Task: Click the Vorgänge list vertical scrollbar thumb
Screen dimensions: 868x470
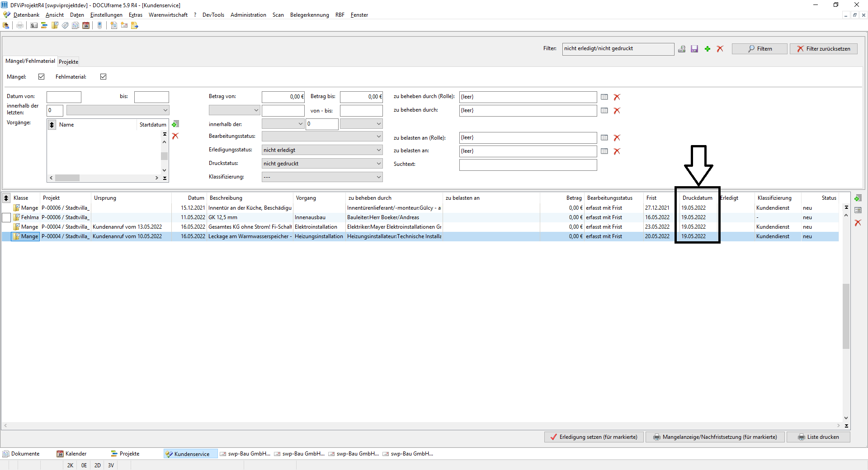Action: point(165,156)
